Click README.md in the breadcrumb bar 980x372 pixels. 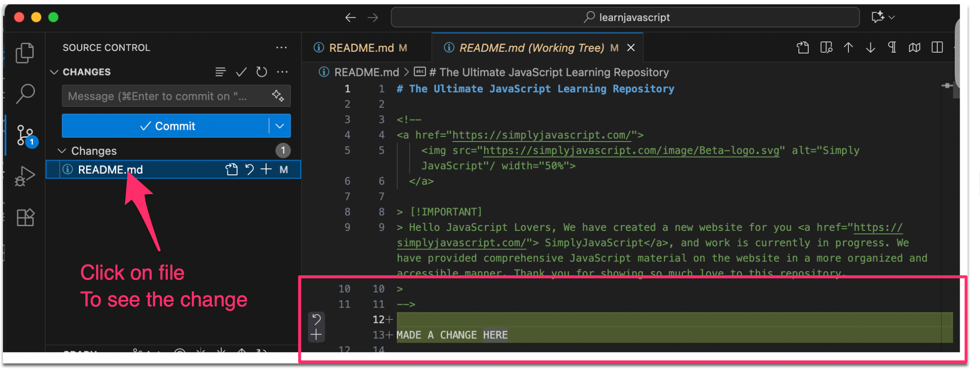point(367,72)
